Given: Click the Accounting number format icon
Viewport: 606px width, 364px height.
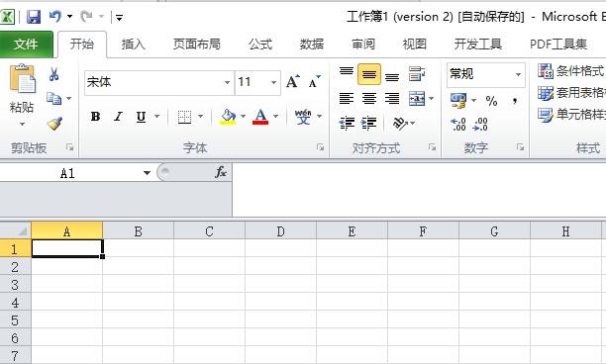Looking at the screenshot, I should pyautogui.click(x=458, y=101).
